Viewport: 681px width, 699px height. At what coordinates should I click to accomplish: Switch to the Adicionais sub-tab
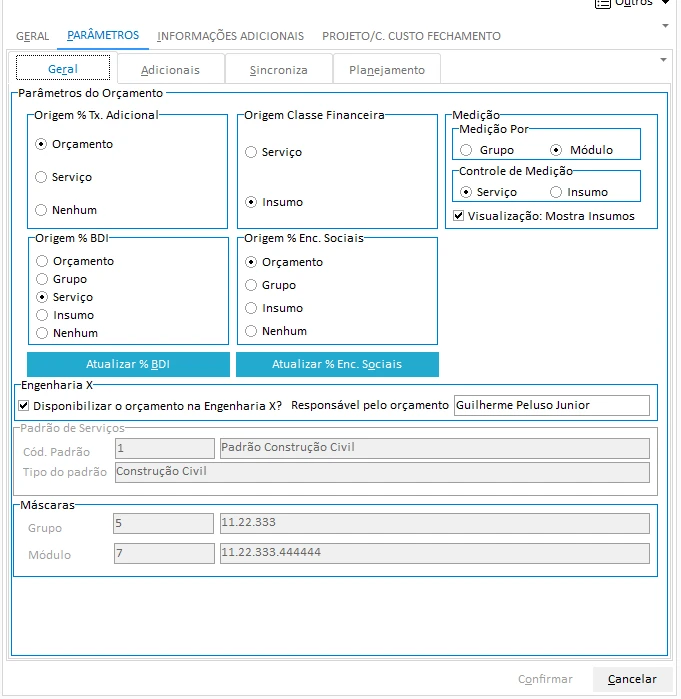click(170, 70)
